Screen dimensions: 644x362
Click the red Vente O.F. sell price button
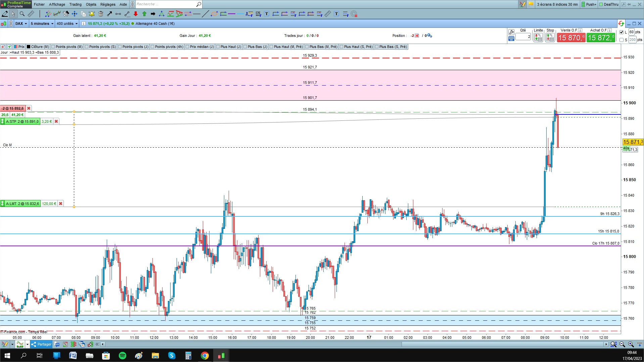(x=571, y=38)
